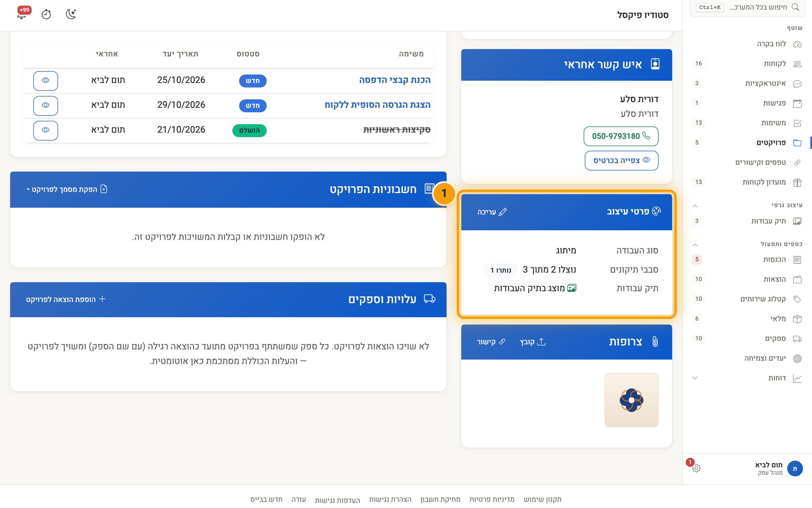
Task: Click the הכנסות invoice icon in the sidebar
Action: (x=797, y=260)
